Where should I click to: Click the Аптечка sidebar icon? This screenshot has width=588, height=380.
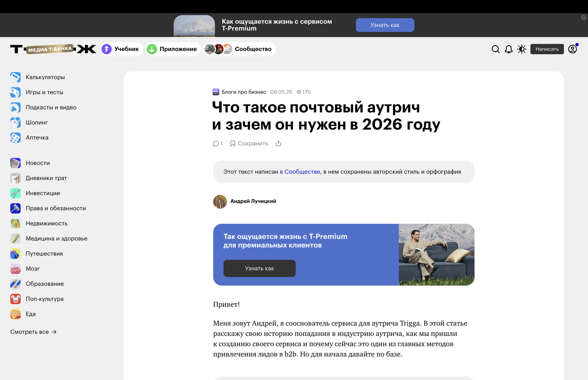[15, 137]
